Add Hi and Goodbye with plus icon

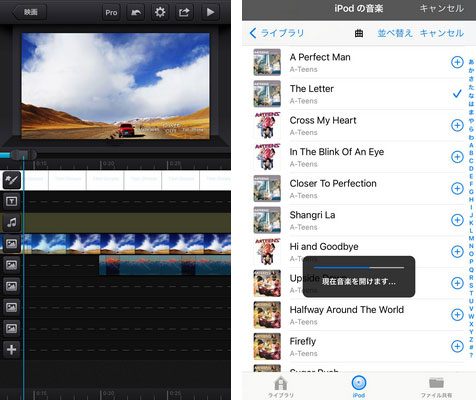(x=457, y=252)
